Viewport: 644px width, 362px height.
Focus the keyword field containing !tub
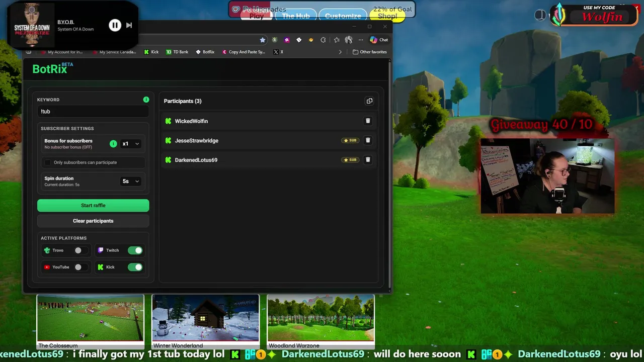pos(93,112)
